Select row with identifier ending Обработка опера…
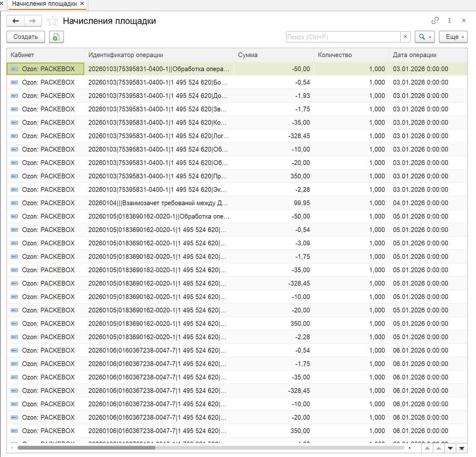 (x=237, y=69)
